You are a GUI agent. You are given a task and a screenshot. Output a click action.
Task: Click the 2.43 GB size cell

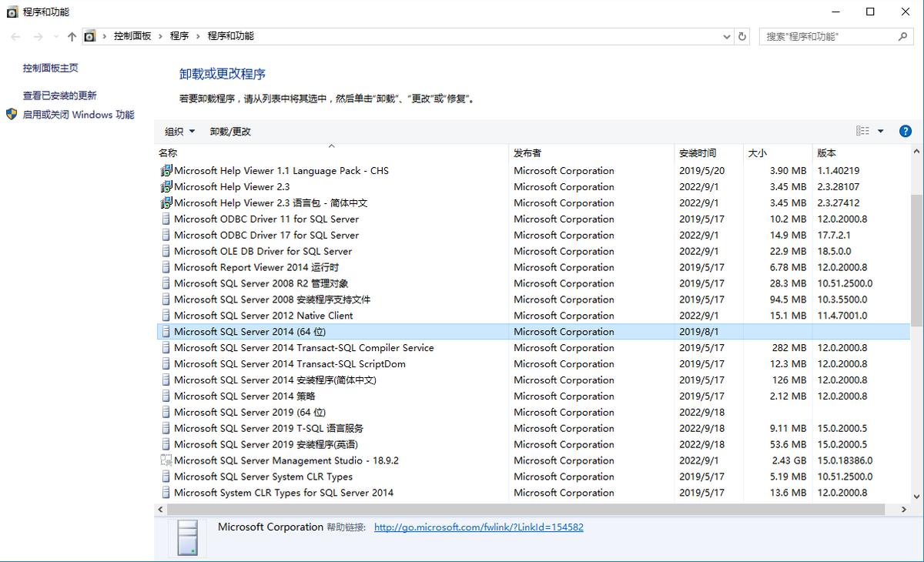pyautogui.click(x=789, y=461)
